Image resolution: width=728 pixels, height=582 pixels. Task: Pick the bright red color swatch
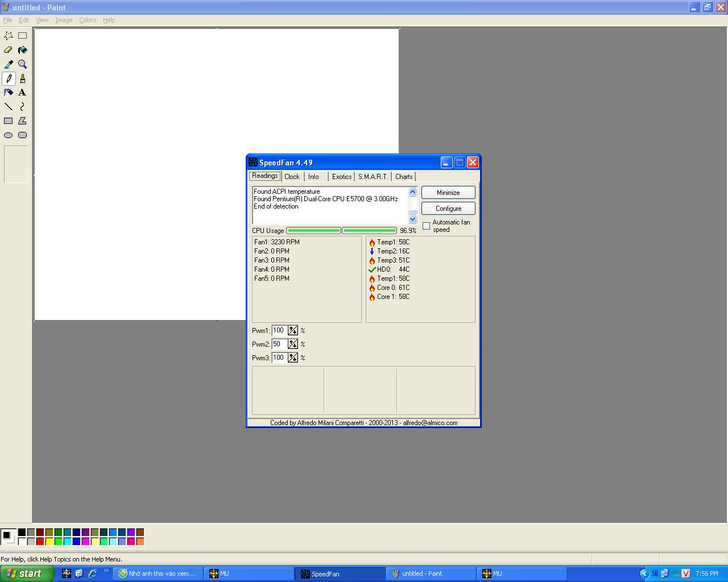click(40, 542)
